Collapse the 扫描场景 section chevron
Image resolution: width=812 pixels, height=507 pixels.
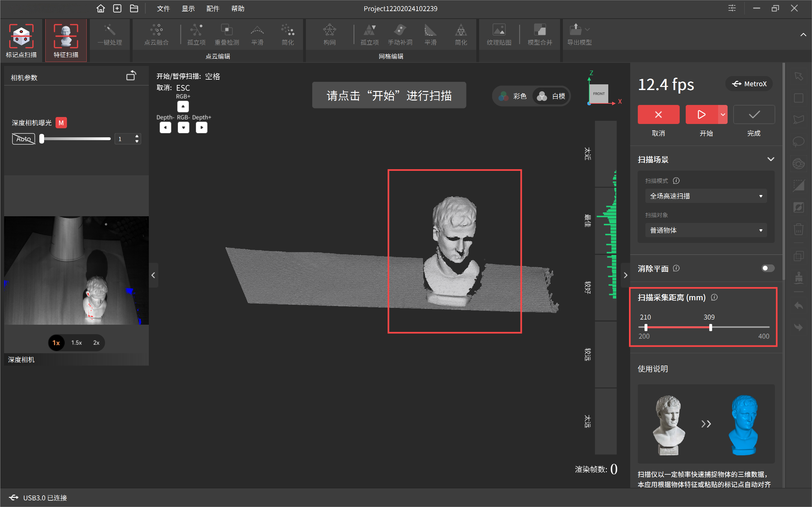pyautogui.click(x=771, y=159)
